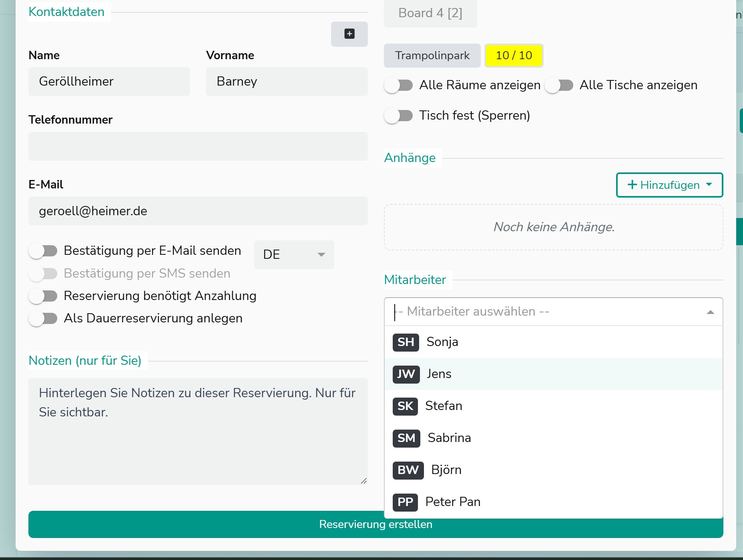Click the Noch keine Anhänge drop area

pos(554,227)
